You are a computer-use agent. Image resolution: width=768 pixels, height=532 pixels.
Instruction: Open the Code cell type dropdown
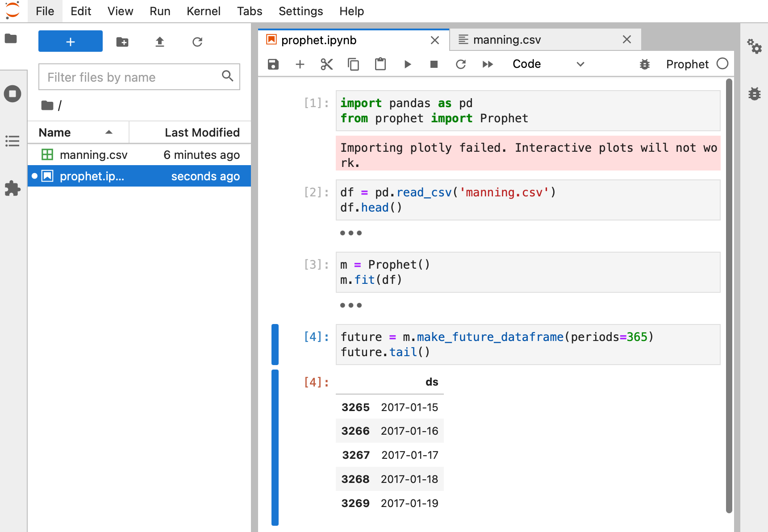tap(548, 64)
